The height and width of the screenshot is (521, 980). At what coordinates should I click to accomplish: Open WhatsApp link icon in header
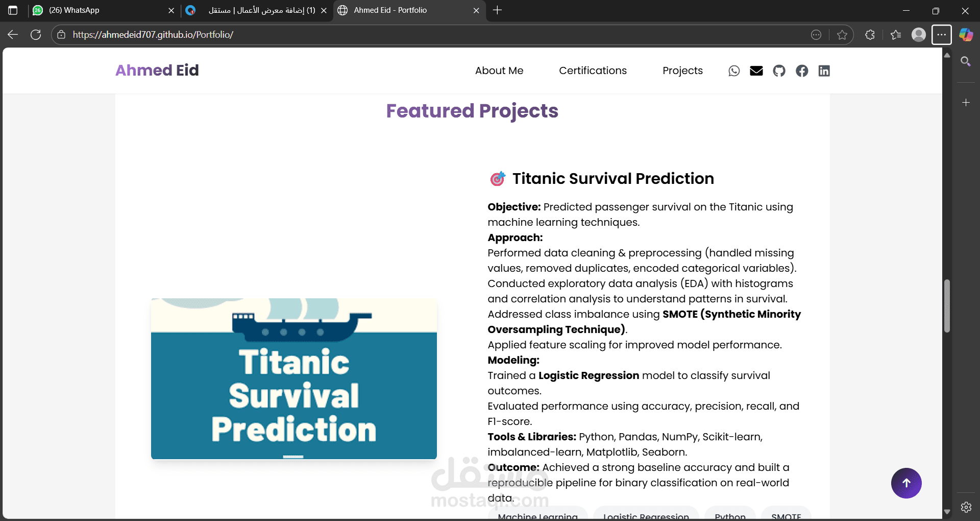click(734, 71)
